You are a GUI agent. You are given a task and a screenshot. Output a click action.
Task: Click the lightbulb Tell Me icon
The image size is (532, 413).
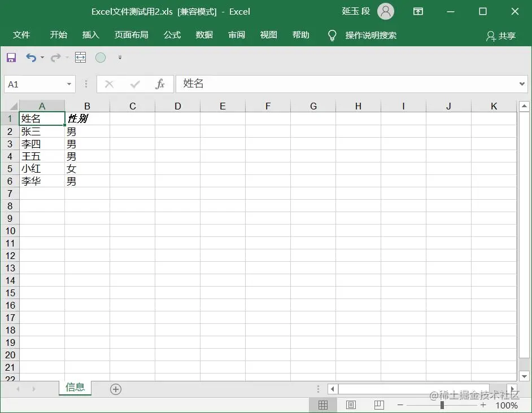coord(332,36)
